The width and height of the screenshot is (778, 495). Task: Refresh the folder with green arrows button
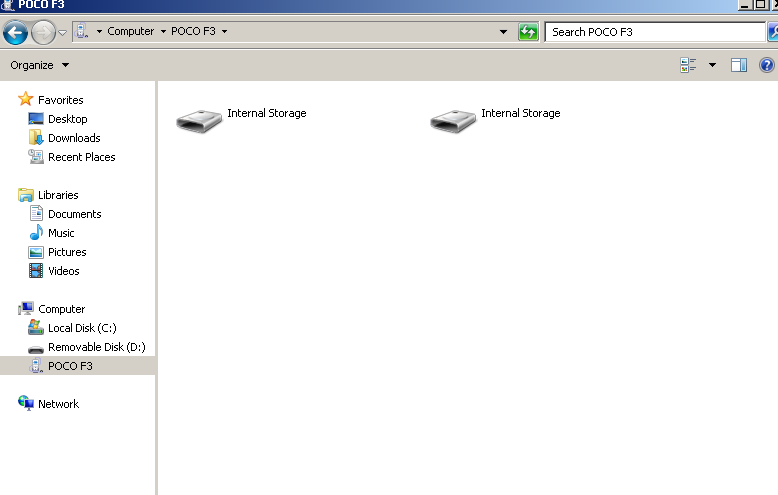pyautogui.click(x=528, y=32)
